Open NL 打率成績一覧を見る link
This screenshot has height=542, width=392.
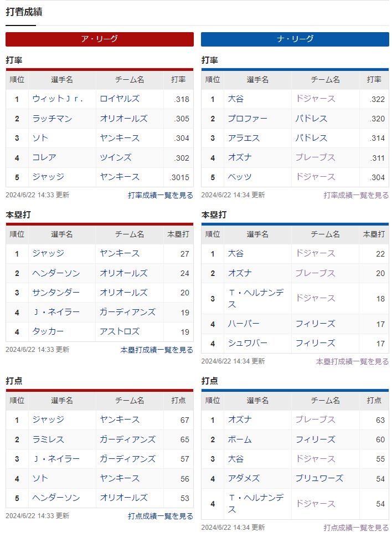(x=356, y=195)
